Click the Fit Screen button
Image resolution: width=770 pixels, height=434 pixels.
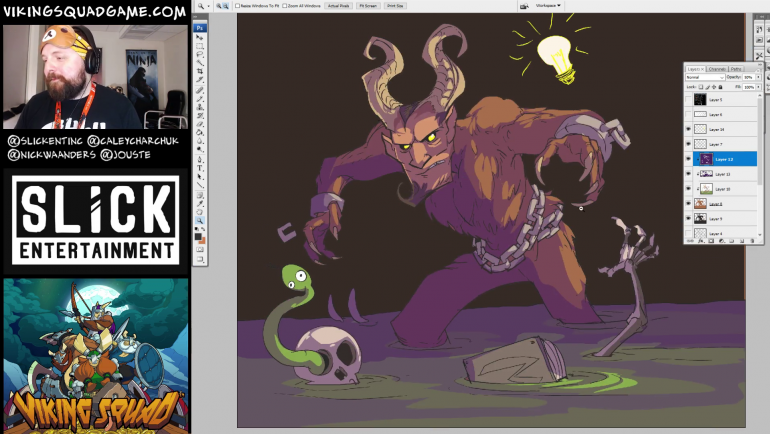tap(368, 6)
